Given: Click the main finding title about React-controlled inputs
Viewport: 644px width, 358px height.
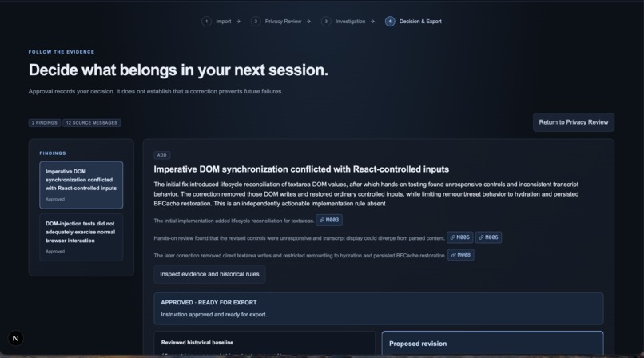Looking at the screenshot, I should click(301, 169).
